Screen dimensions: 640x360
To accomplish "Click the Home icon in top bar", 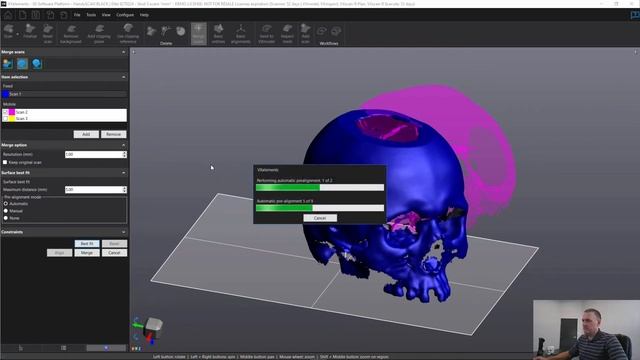I will pyautogui.click(x=8, y=15).
